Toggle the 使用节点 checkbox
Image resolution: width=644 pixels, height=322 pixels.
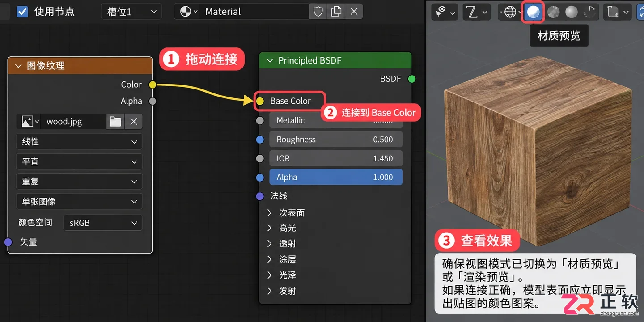click(x=22, y=12)
